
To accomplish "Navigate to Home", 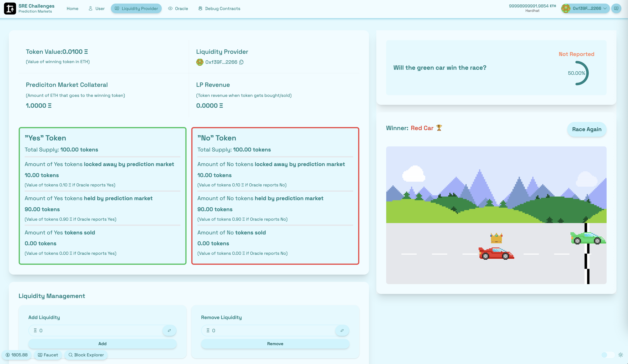I will click(x=72, y=8).
